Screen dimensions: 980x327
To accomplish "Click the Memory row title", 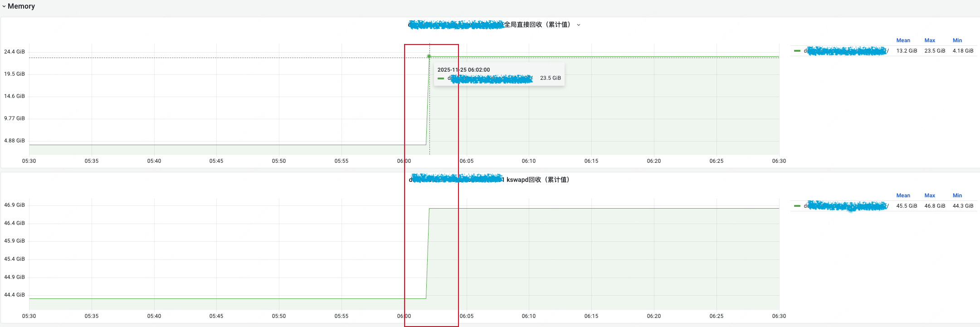I will point(21,6).
